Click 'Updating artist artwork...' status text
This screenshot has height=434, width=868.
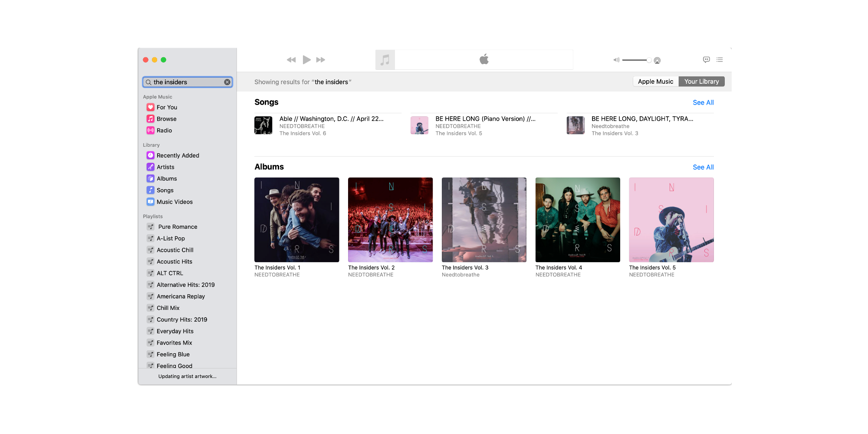click(x=187, y=376)
